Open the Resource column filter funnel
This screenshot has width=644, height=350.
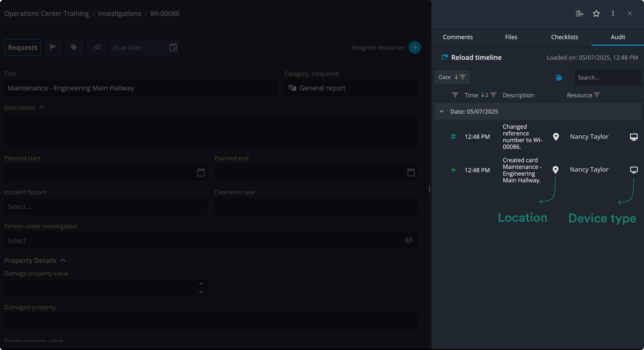coord(597,95)
